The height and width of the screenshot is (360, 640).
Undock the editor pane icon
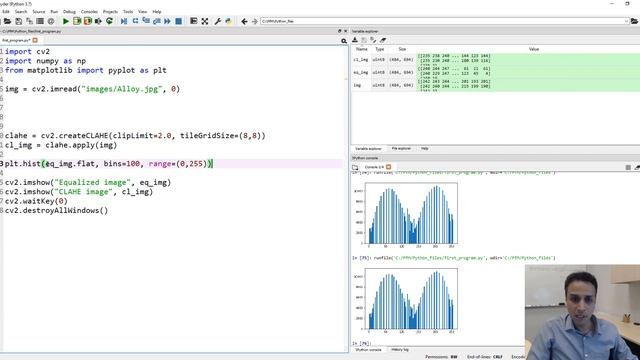click(339, 31)
